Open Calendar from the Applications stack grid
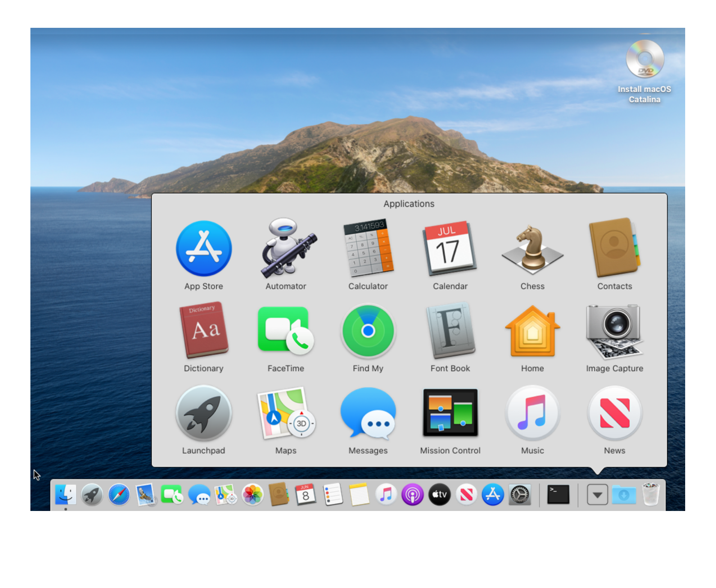The image size is (716, 588). [x=450, y=249]
